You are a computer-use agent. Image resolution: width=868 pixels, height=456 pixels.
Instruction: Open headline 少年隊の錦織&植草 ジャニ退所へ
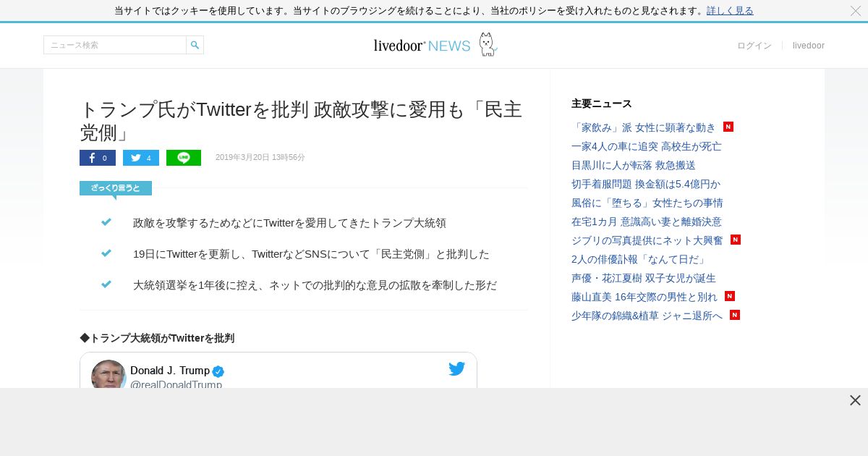[x=647, y=316]
